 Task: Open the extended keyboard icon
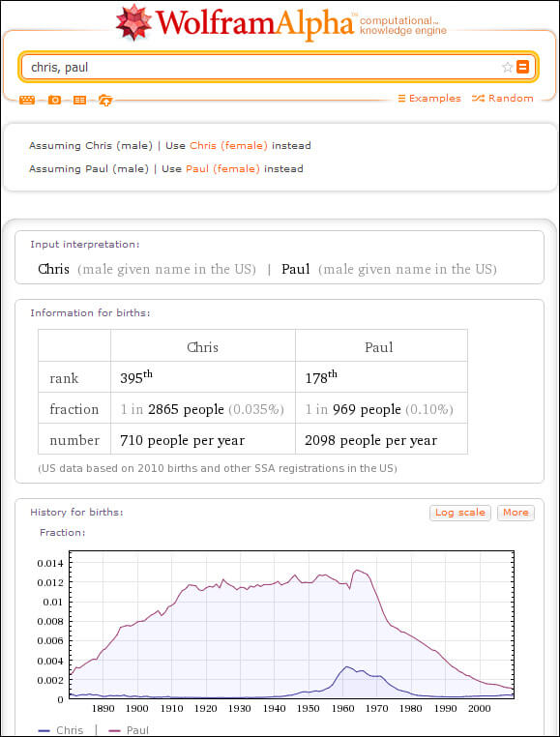(x=27, y=101)
